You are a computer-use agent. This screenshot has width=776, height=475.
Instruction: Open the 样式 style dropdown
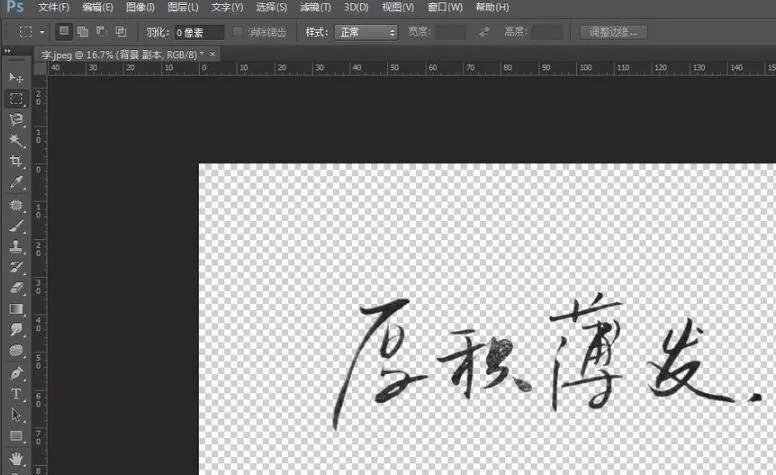tap(366, 33)
